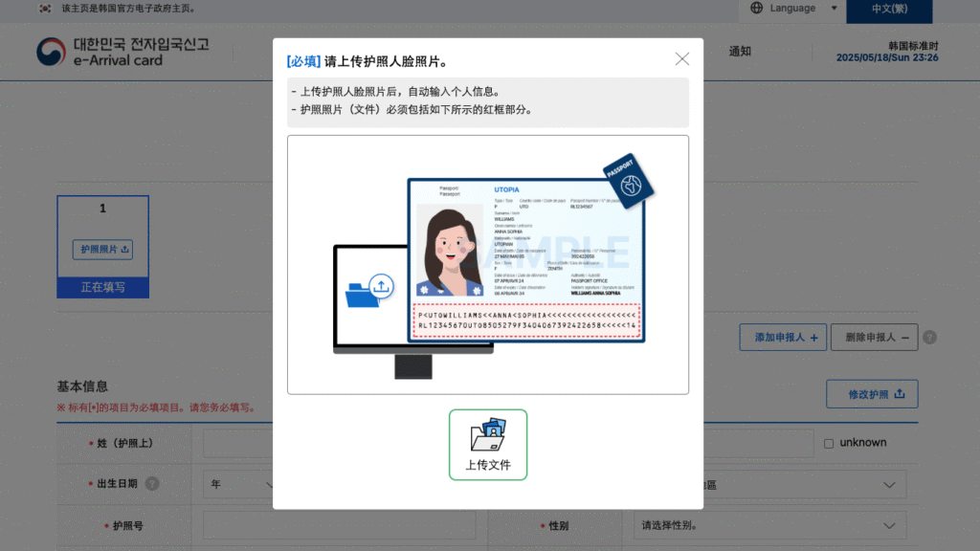Click the upload icon on the 护照照片 button

(x=127, y=249)
